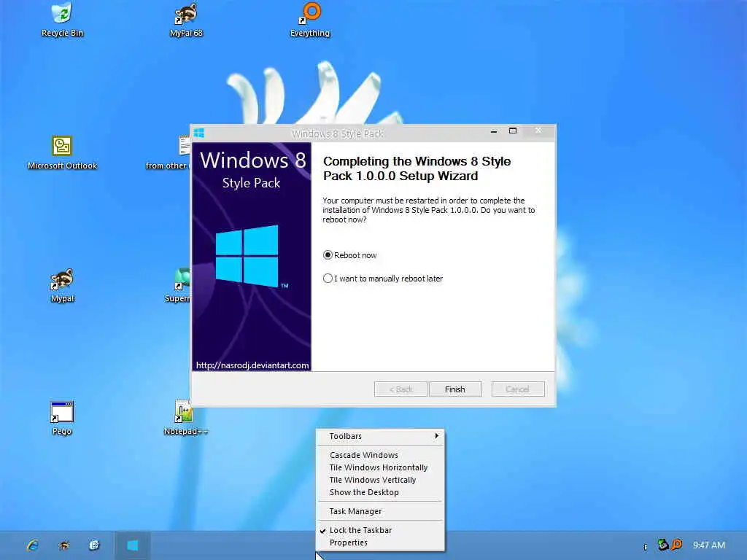
Task: Maximize the Style Pack installer window
Action: point(513,131)
